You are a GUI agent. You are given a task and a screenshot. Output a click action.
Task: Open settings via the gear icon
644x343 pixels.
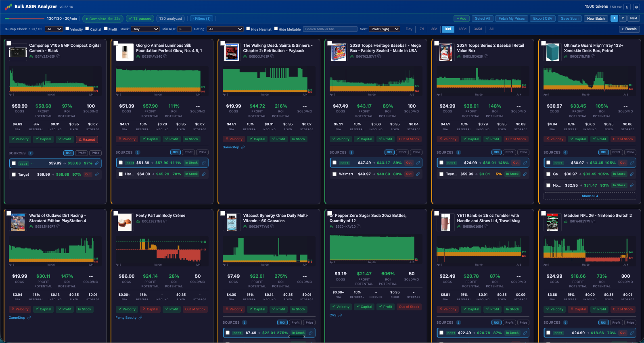tap(636, 7)
